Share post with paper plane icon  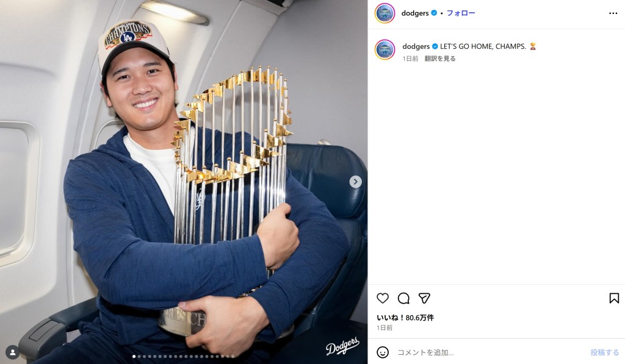pos(424,298)
